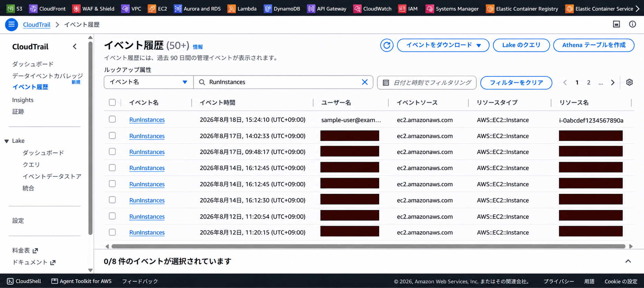
Task: Open EC2 service shortcut
Action: [x=157, y=9]
